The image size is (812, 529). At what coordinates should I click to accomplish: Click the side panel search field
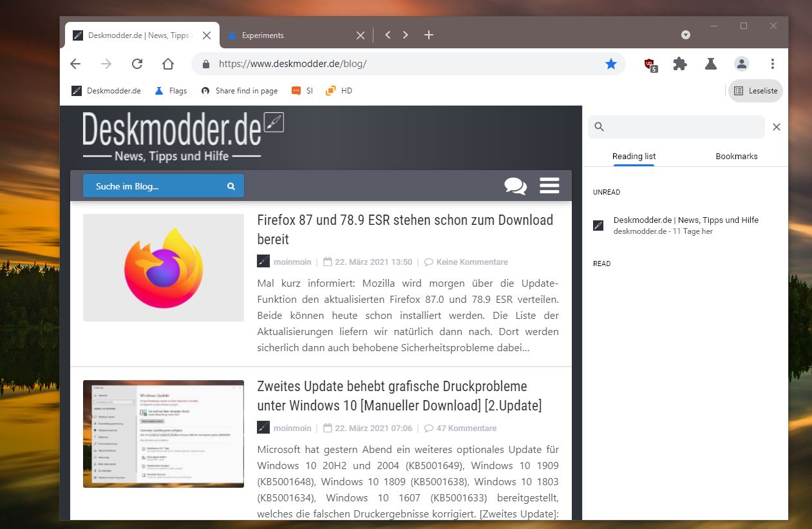[x=676, y=127]
